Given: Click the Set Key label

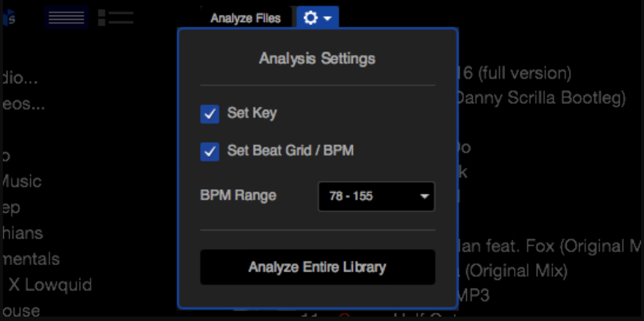Looking at the screenshot, I should click(252, 113).
